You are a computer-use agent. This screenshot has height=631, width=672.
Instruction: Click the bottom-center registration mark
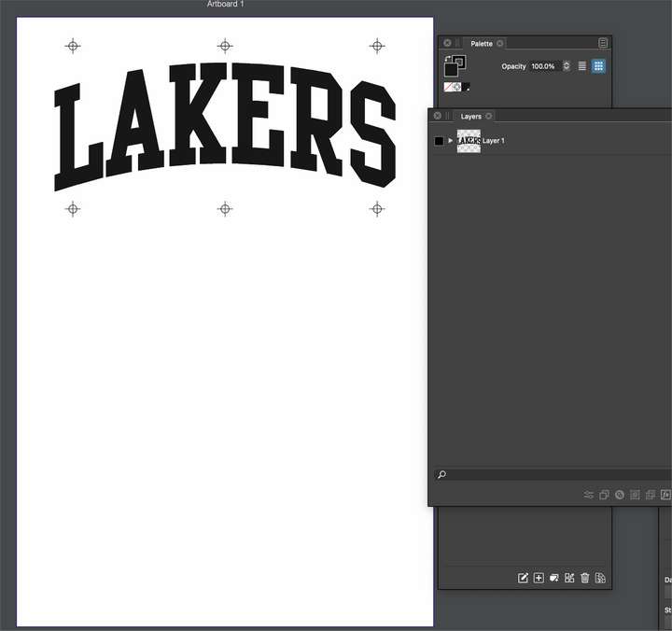pos(225,209)
